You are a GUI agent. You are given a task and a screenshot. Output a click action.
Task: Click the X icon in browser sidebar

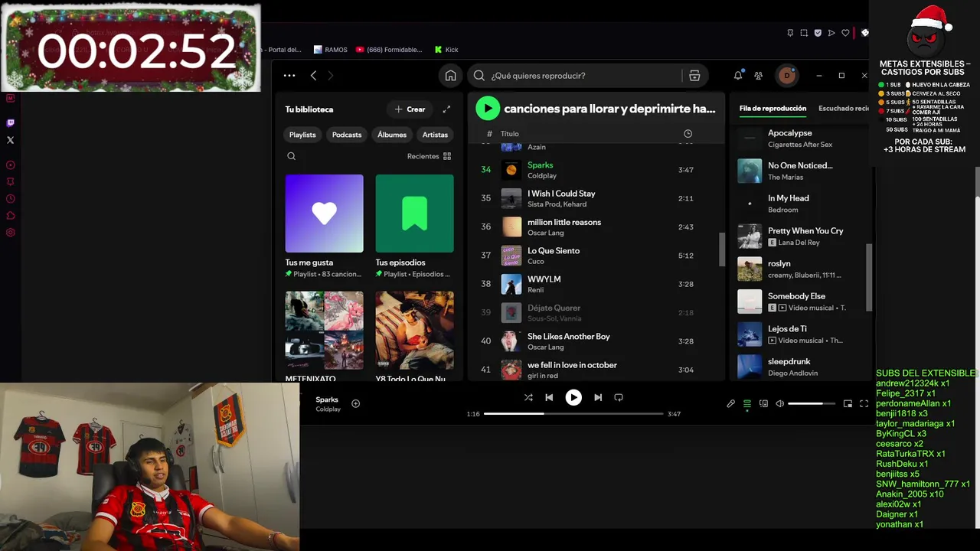pos(10,140)
